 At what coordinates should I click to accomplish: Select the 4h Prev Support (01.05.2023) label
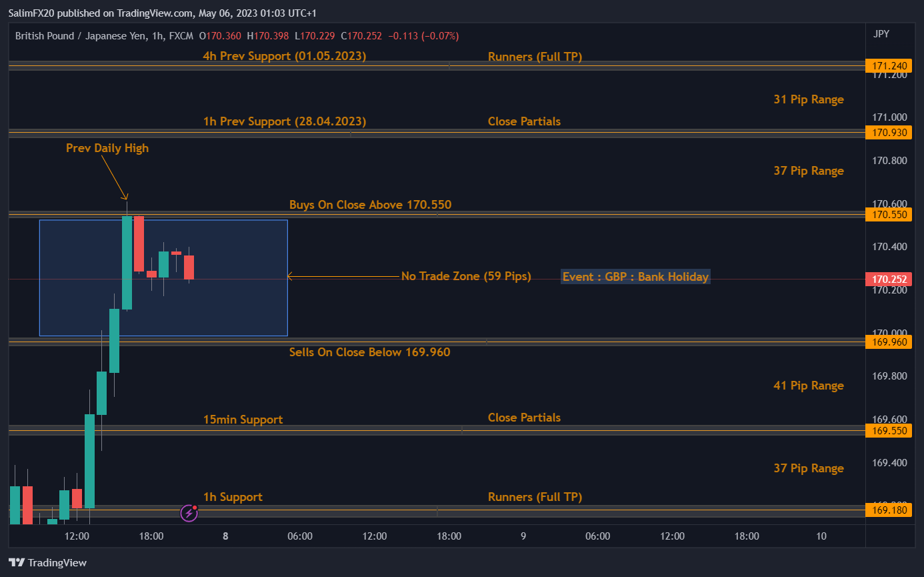point(284,56)
